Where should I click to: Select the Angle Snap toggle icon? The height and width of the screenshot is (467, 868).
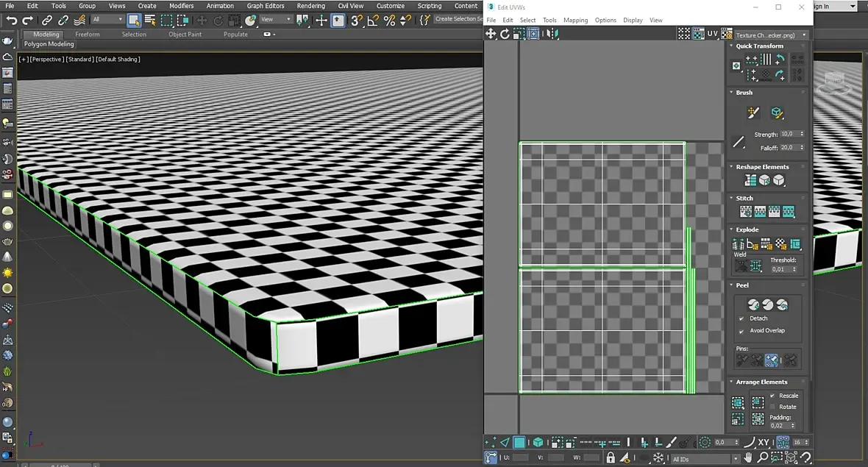click(372, 21)
